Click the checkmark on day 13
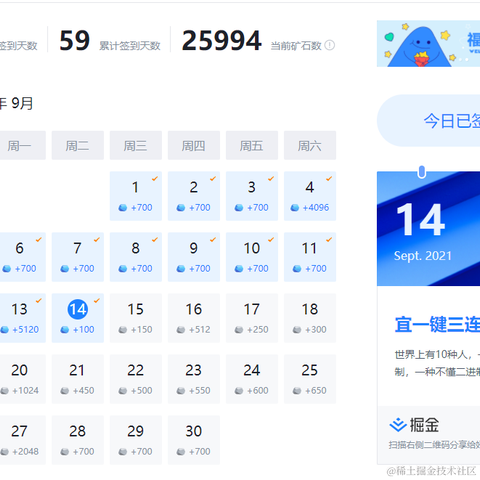The width and height of the screenshot is (480, 480). [x=39, y=301]
